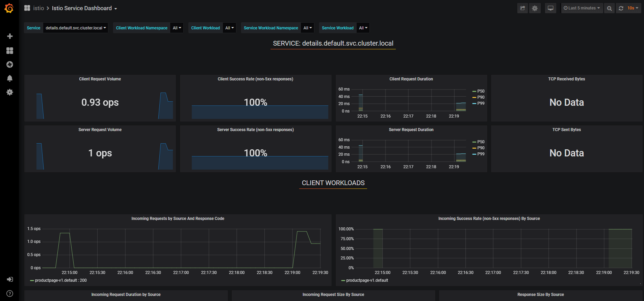Click the Share dashboard icon

tap(522, 8)
